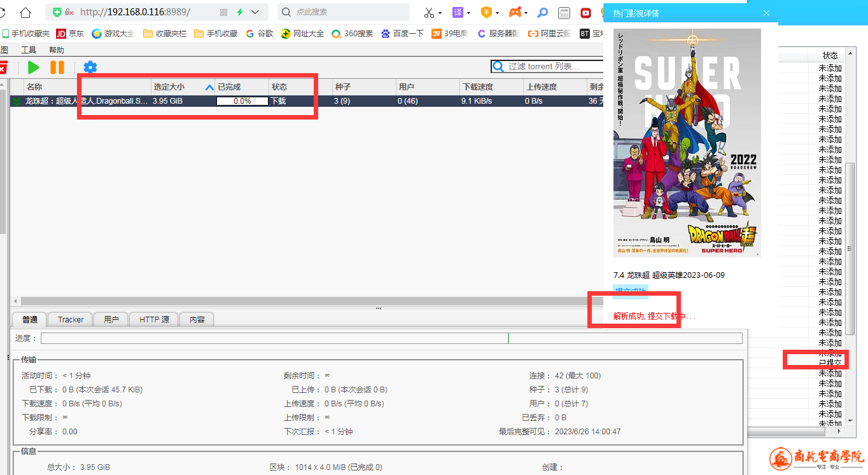Click the scissors screenshot tool icon
868x475 pixels.
point(429,13)
